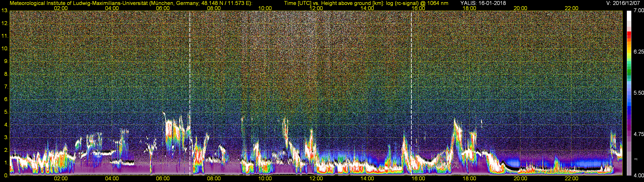Click the 11 km height axis label
This screenshot has width=644, height=182.
coord(5,36)
